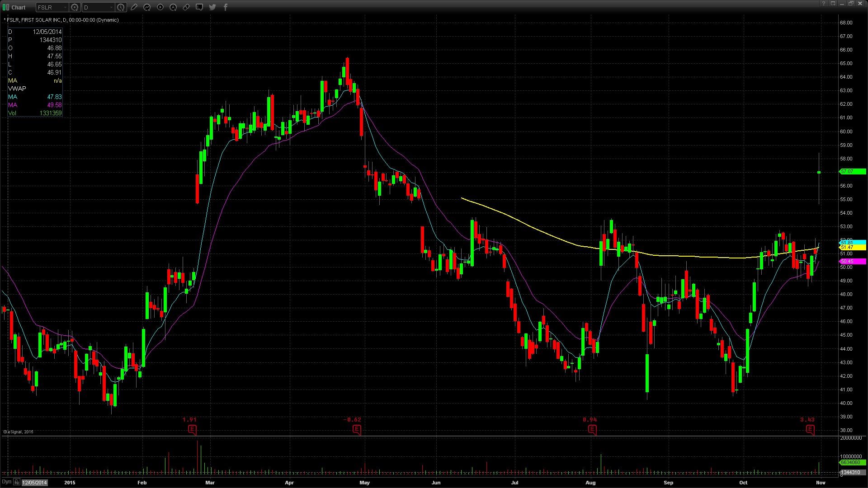This screenshot has width=868, height=488.
Task: Select the pencil drawing tool
Action: click(x=134, y=7)
